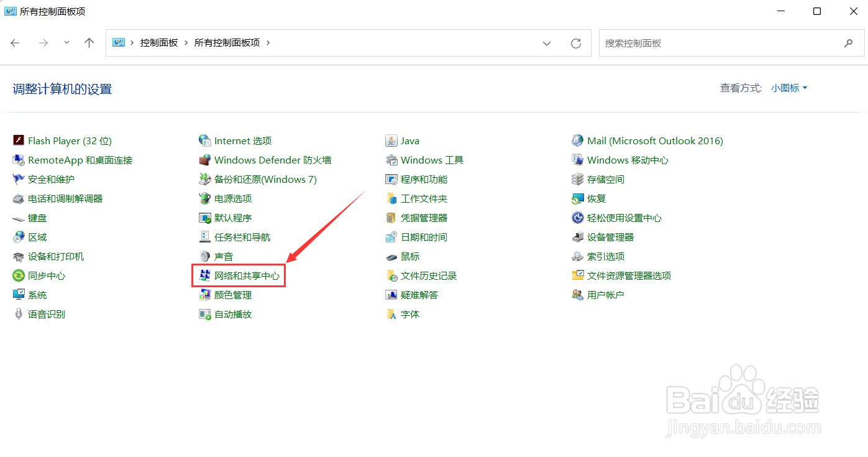Click the 自动播放 icon
This screenshot has width=868, height=457.
pyautogui.click(x=205, y=315)
